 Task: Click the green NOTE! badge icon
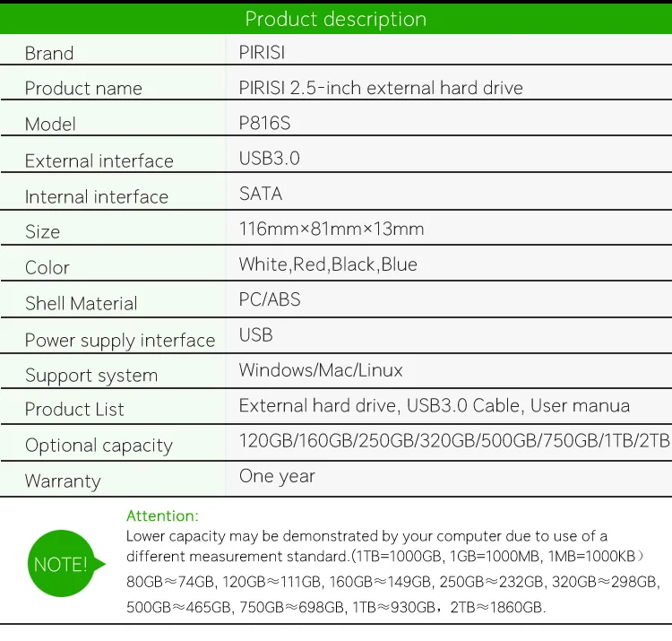65,563
